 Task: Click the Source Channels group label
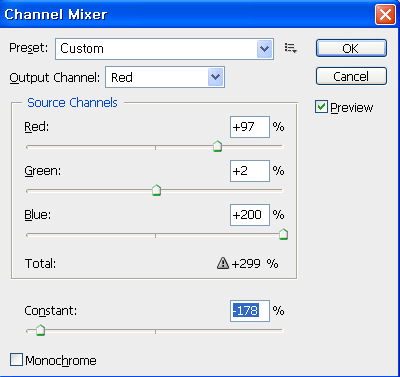pyautogui.click(x=72, y=102)
